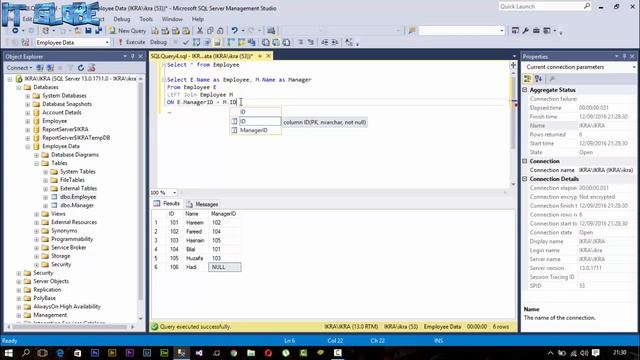Click the taskbar search icon
This screenshot has width=640, height=360.
pyautogui.click(x=26, y=353)
